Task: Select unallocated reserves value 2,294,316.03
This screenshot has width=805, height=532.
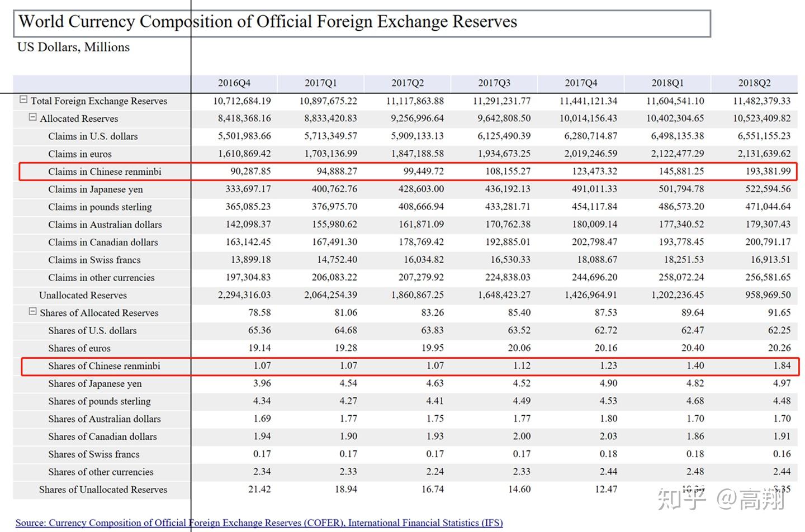Action: point(244,295)
